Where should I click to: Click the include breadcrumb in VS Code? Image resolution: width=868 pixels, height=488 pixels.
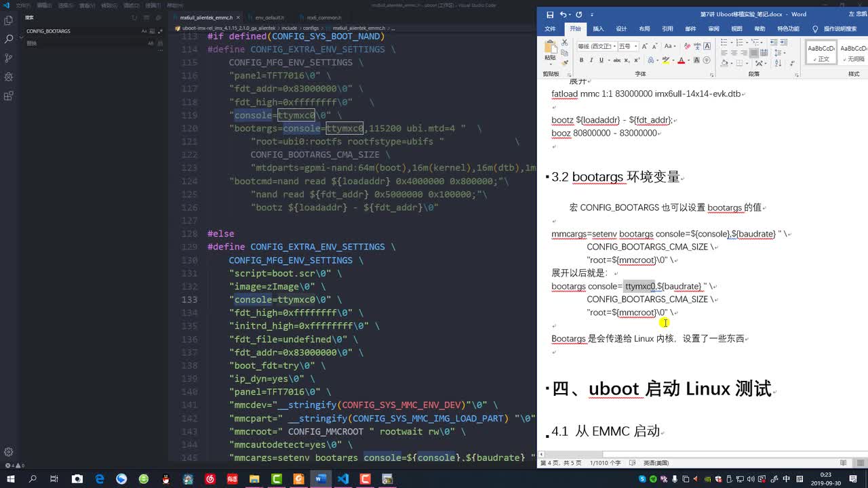click(x=290, y=28)
